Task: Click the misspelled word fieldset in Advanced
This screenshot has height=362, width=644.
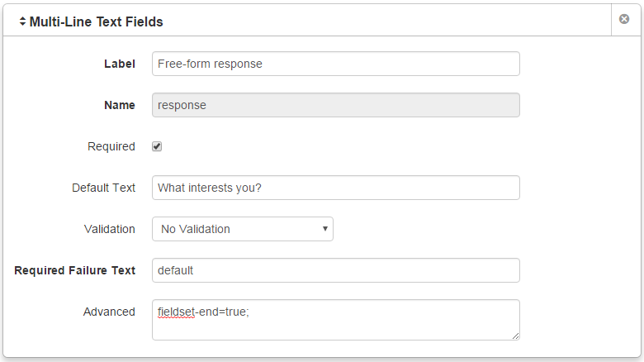Action: coord(176,312)
